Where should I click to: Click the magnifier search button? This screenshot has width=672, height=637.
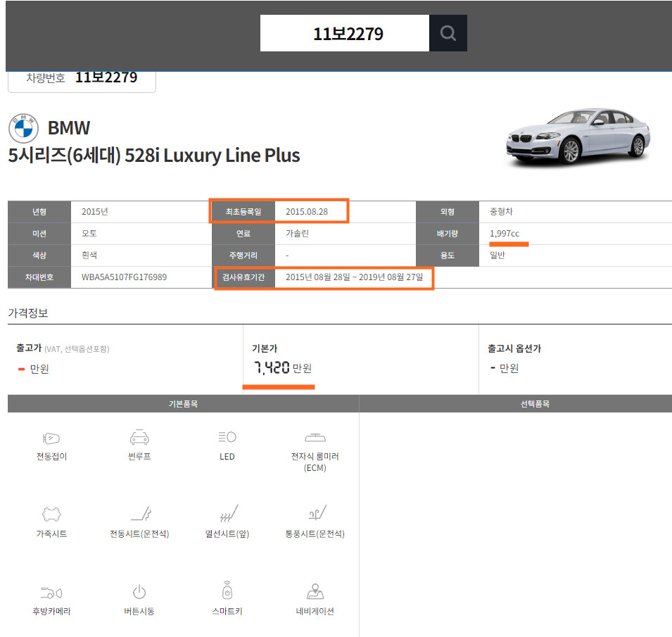(448, 33)
